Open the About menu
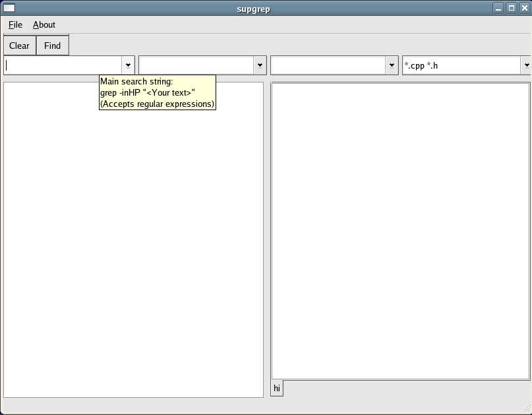 (x=44, y=25)
